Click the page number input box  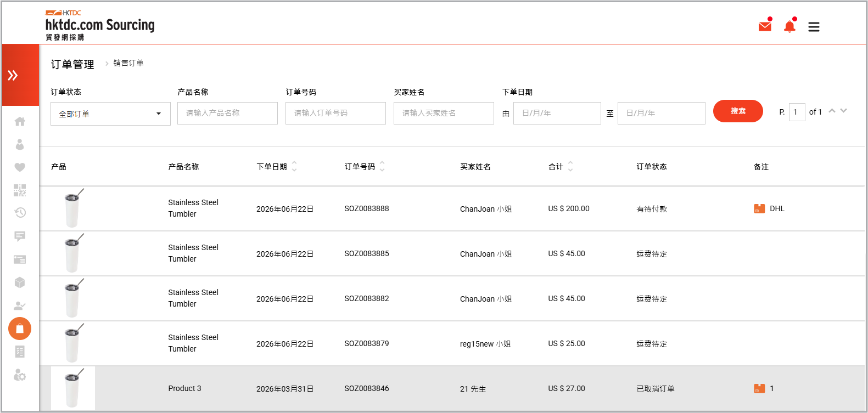tap(797, 112)
